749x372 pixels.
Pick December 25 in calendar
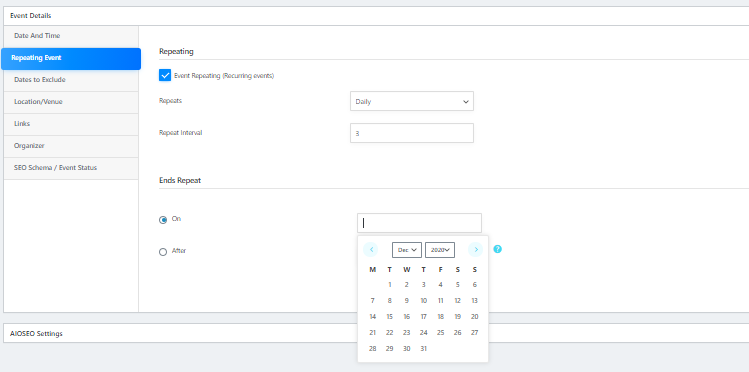440,332
